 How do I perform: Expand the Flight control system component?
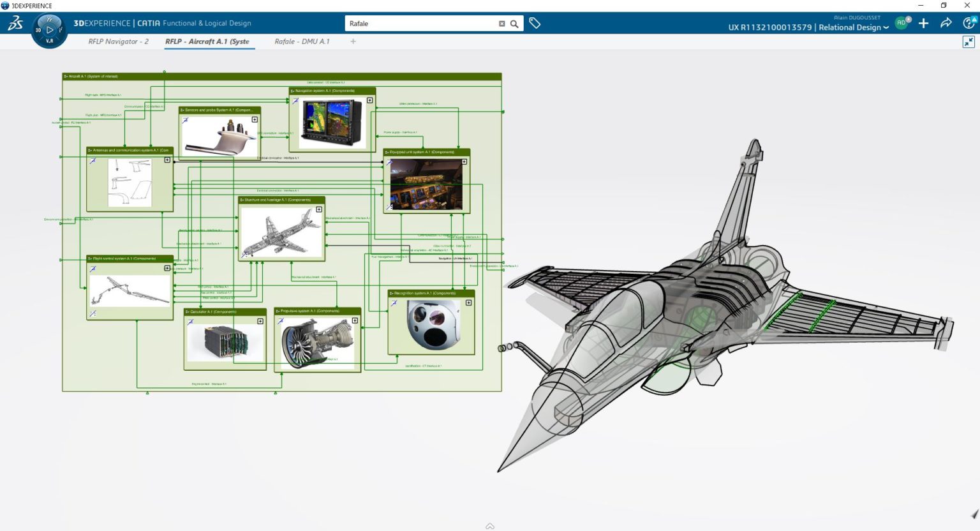coord(167,268)
